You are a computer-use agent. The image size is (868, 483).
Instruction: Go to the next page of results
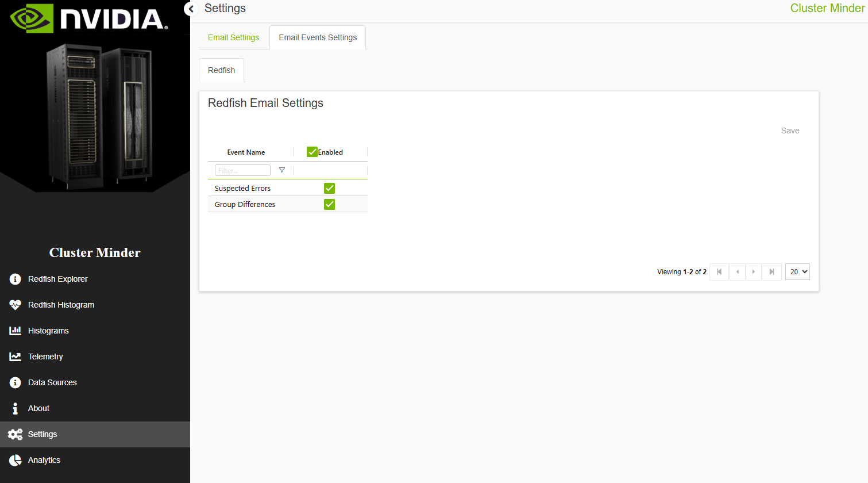753,272
